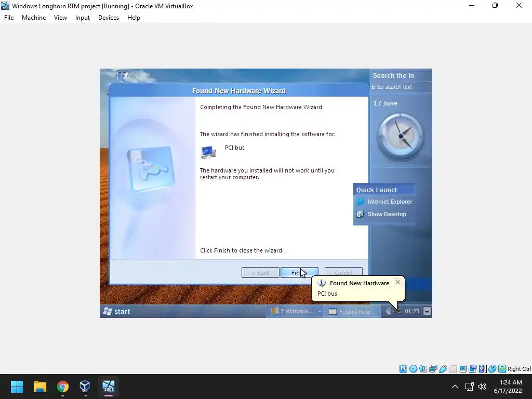Click the USB indicator in status bar
This screenshot has width=532, height=399.
443,369
